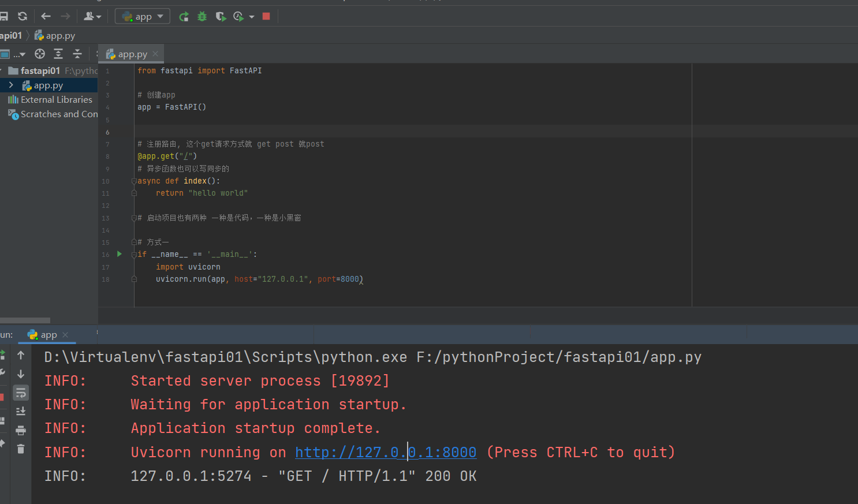Rerun from the Run panel rerun icon
The width and height of the screenshot is (858, 504).
(2, 355)
